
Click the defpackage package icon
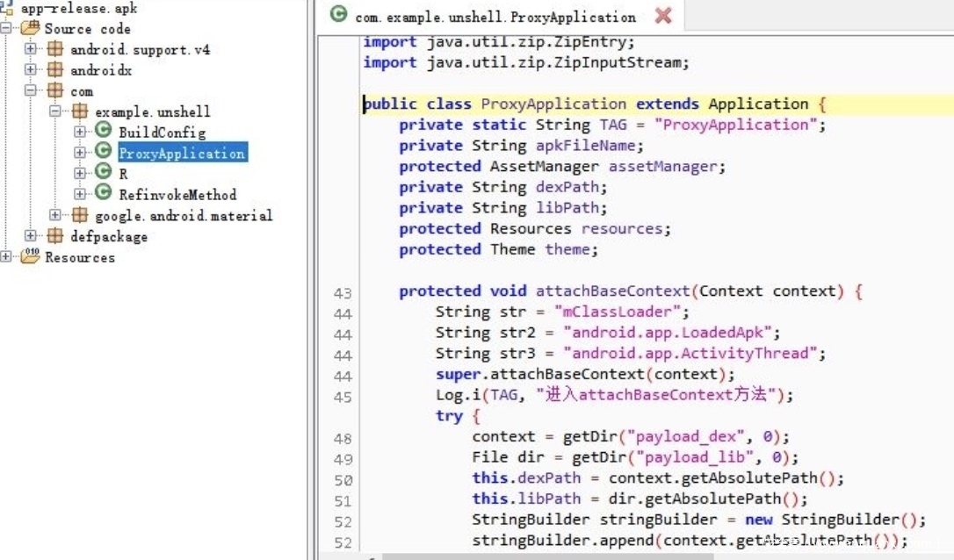click(55, 236)
